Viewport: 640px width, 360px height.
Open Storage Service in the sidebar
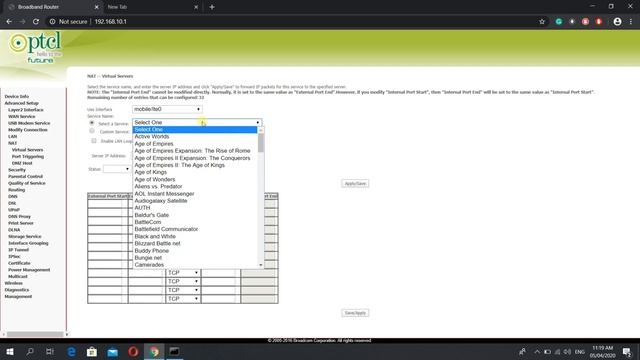(x=24, y=236)
